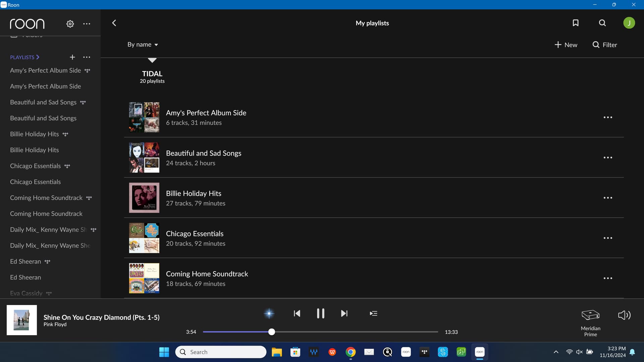Open Amy's Perfect Album Side row options
644x362 pixels.
(x=608, y=117)
